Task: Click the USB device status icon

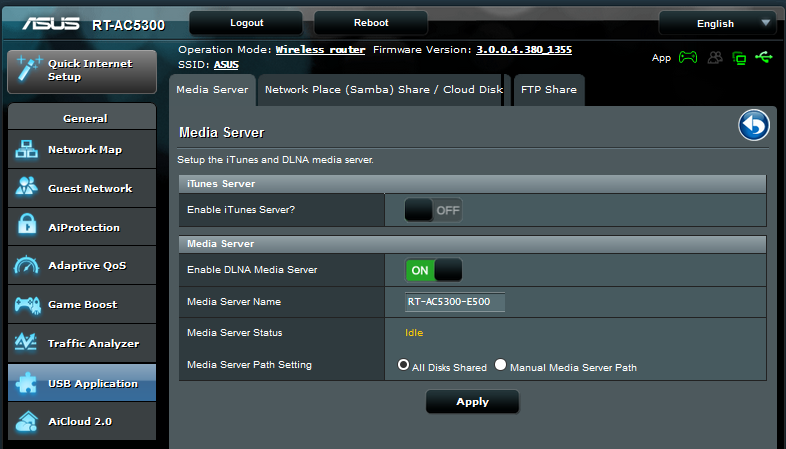Action: (763, 58)
